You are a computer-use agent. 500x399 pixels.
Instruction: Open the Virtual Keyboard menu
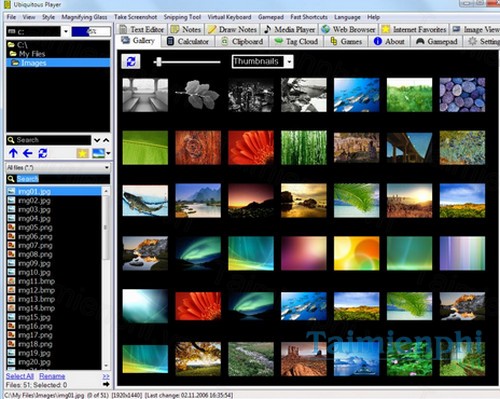point(229,17)
